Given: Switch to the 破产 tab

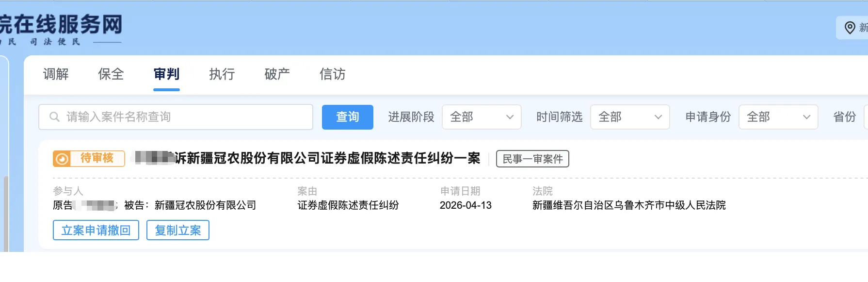Looking at the screenshot, I should click(277, 74).
